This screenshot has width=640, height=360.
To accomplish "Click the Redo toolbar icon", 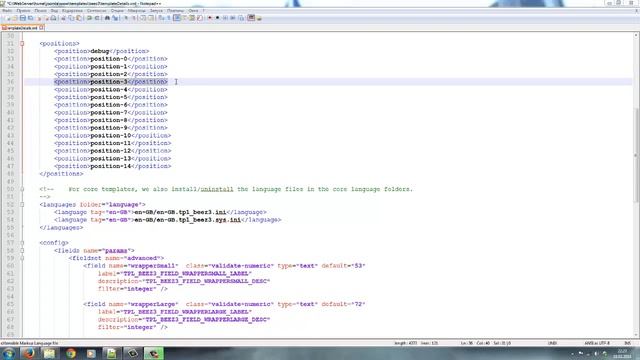I will click(97, 18).
